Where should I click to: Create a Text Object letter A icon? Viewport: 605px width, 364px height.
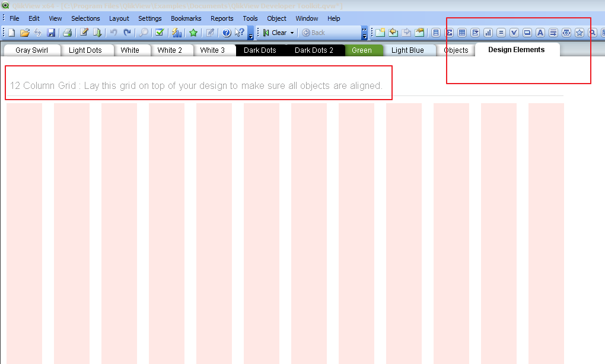(x=540, y=33)
